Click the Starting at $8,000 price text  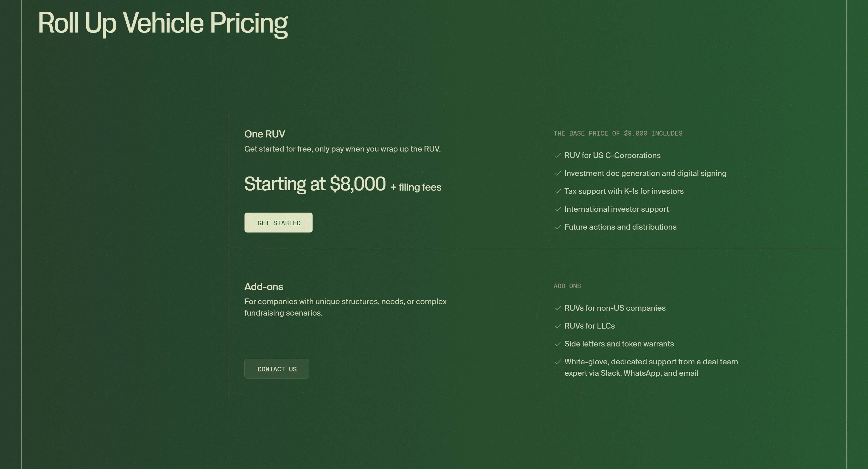click(315, 184)
